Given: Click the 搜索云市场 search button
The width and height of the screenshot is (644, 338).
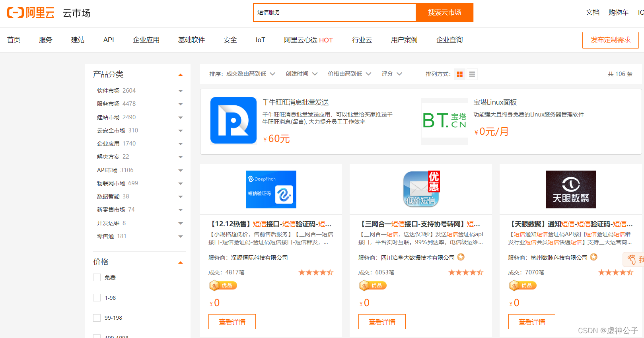Looking at the screenshot, I should (x=444, y=13).
